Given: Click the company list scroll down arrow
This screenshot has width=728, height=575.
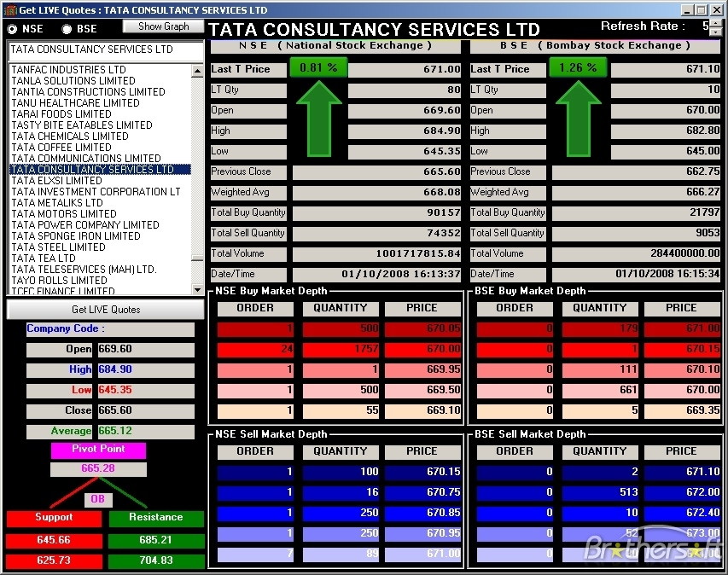Looking at the screenshot, I should pos(198,289).
